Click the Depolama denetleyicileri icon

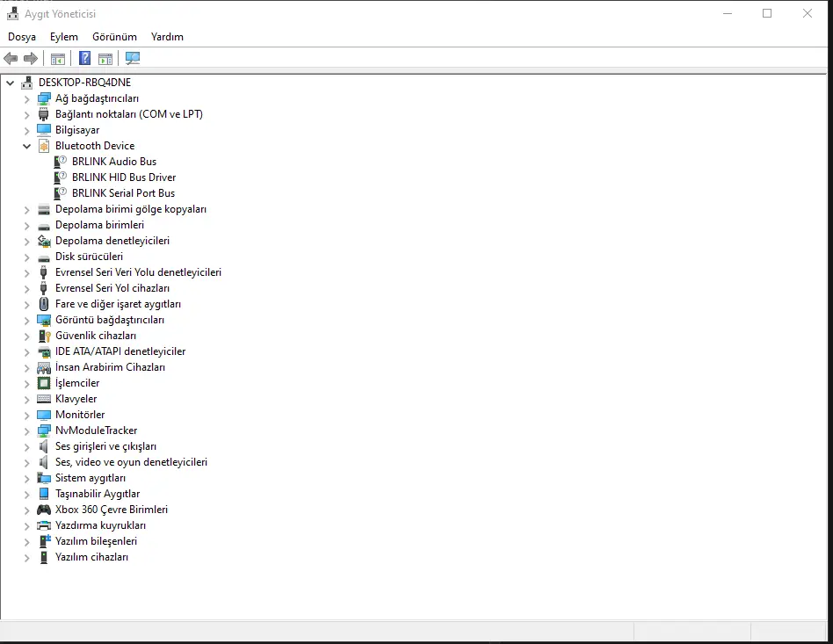pyautogui.click(x=44, y=241)
